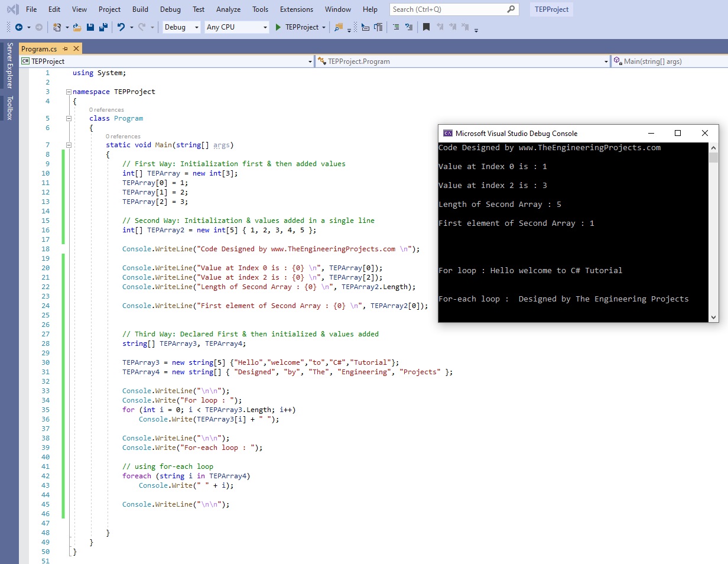Click the New Project toolbar icon
This screenshot has height=564, width=728.
click(57, 27)
